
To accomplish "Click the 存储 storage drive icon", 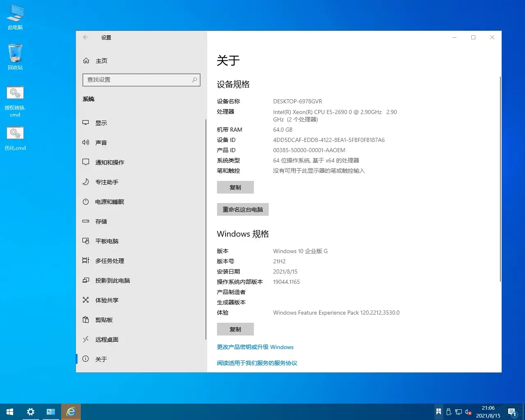I will [x=86, y=221].
